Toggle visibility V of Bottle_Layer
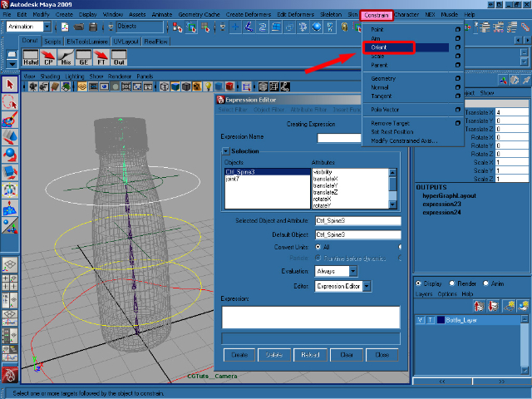532x399 pixels. pyautogui.click(x=421, y=319)
